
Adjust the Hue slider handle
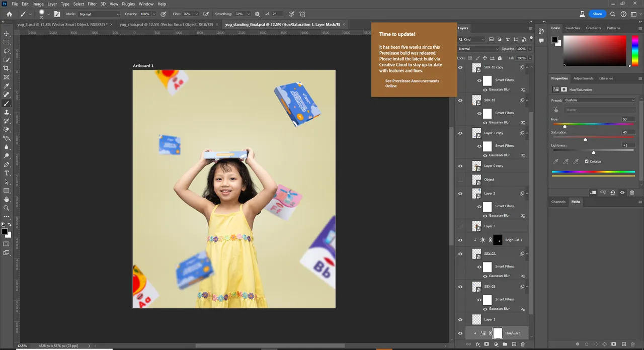[x=565, y=126]
